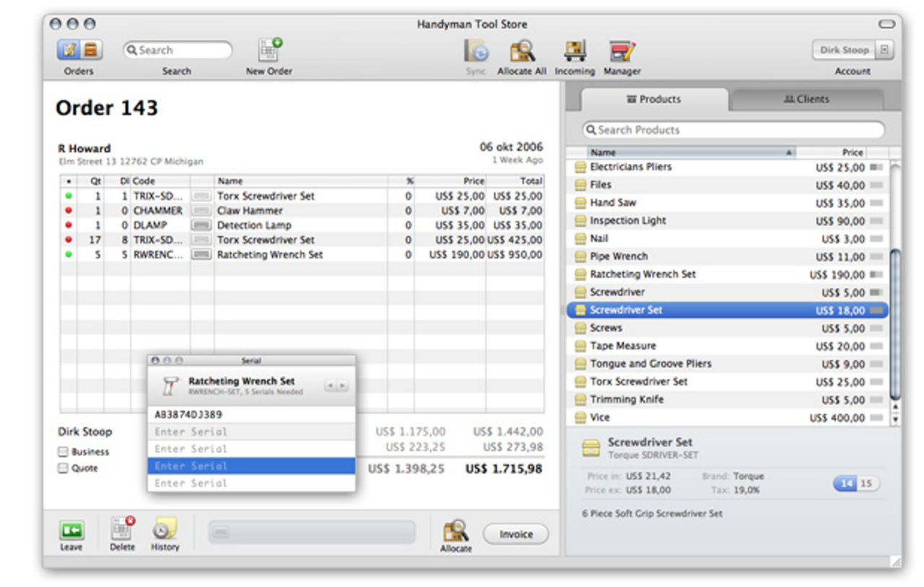This screenshot has height=587, width=924.
Task: Click the Leave order icon
Action: tap(71, 531)
